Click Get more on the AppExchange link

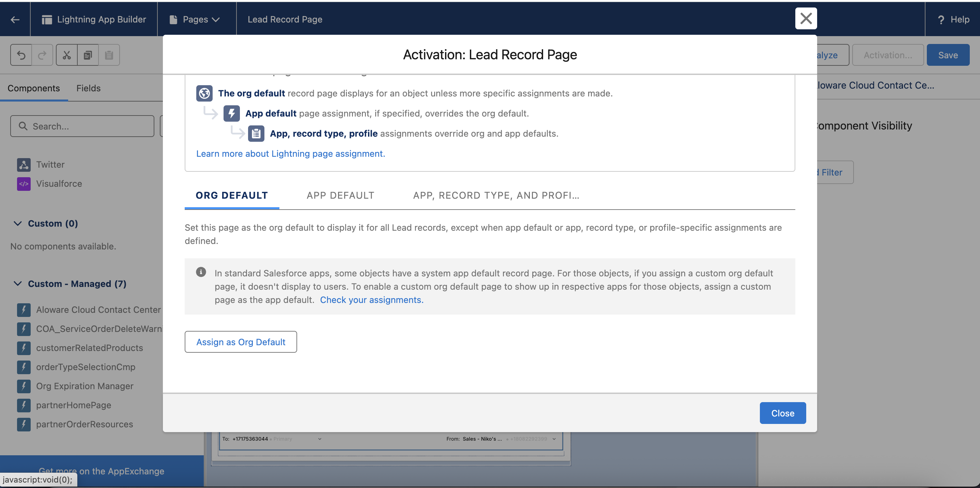click(102, 471)
